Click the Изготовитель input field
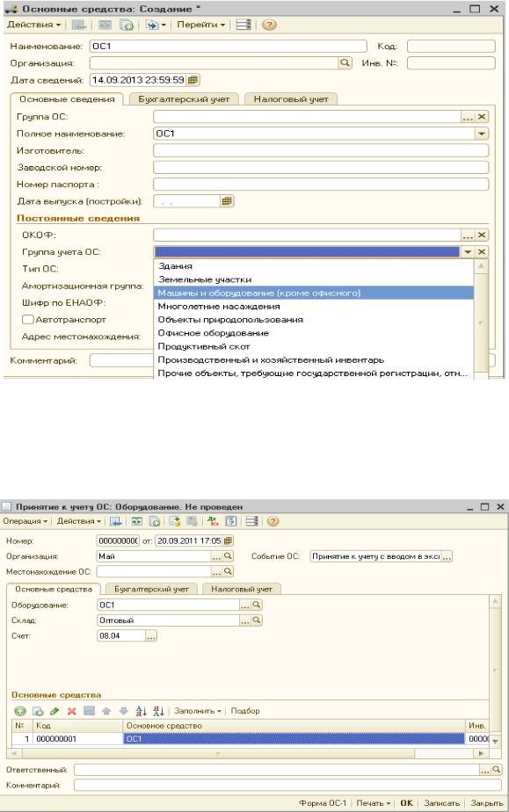Screen dimensions: 509x812 [321, 150]
